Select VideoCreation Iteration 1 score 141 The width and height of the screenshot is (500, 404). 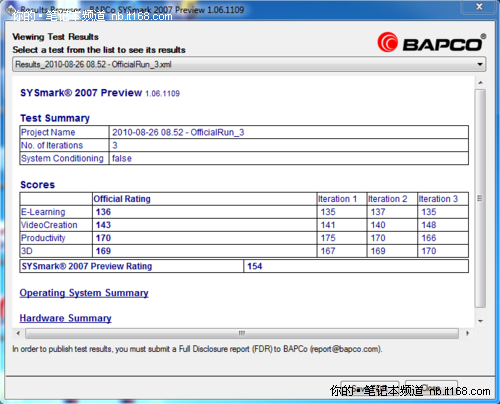pos(328,225)
